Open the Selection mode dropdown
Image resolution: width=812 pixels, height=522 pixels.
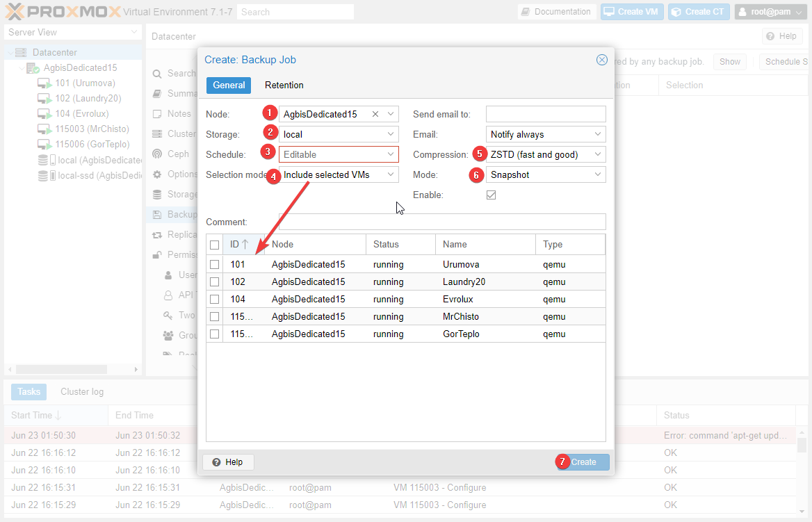coord(391,174)
